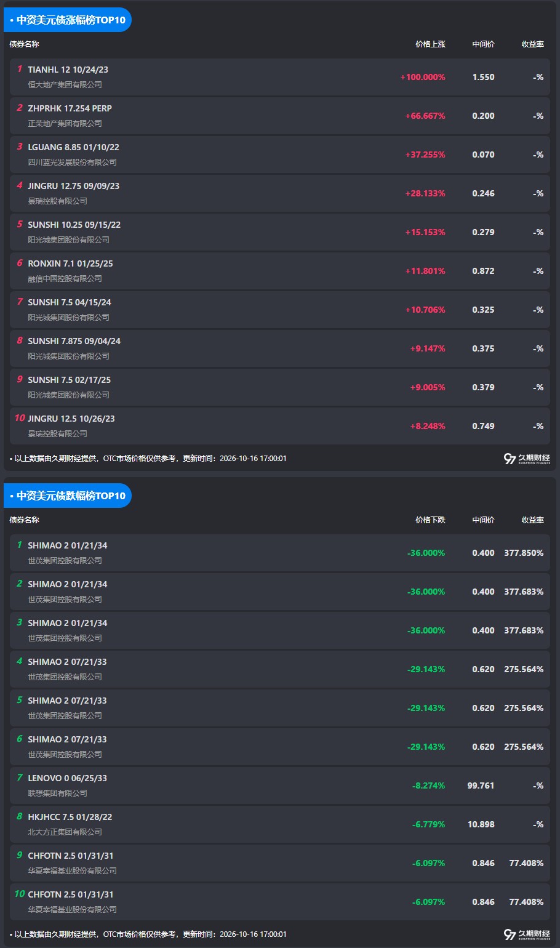Click the 10.898 mid price value
The height and width of the screenshot is (948, 560).
tap(481, 824)
